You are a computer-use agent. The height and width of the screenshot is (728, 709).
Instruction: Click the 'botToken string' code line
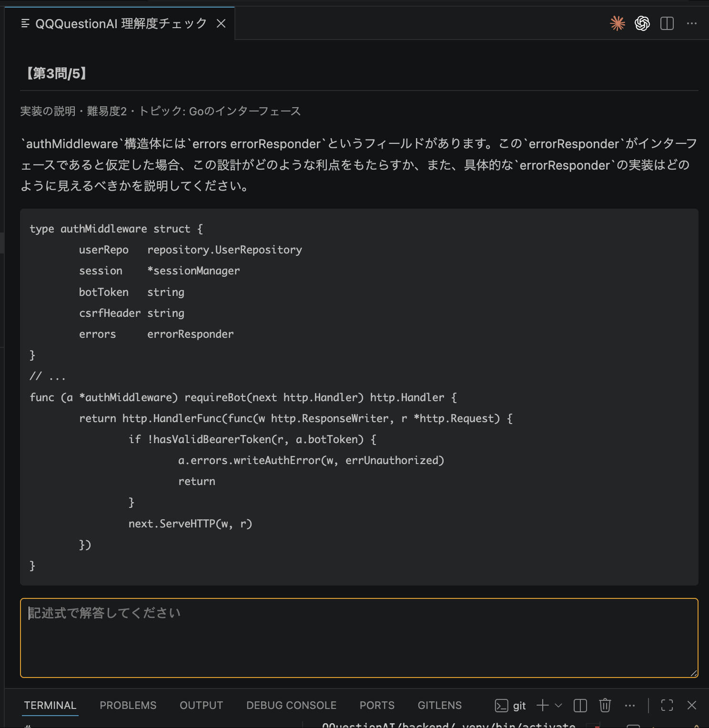(132, 292)
